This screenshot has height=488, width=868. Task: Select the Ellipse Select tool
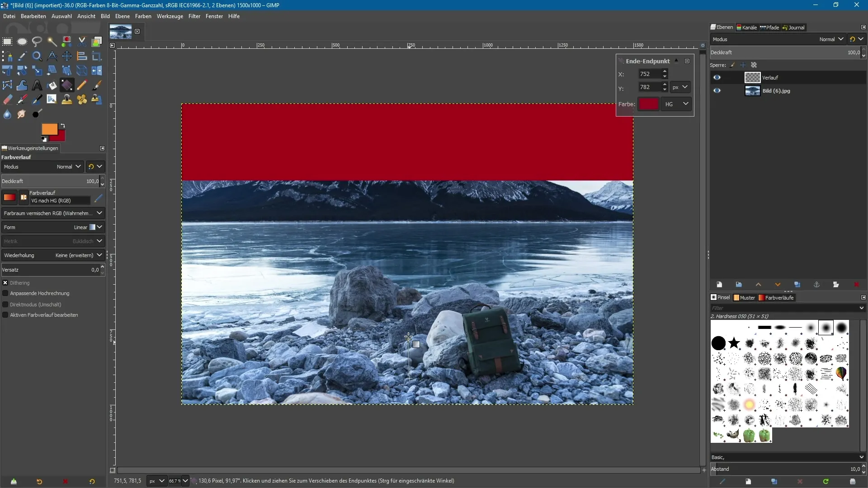[x=22, y=42]
